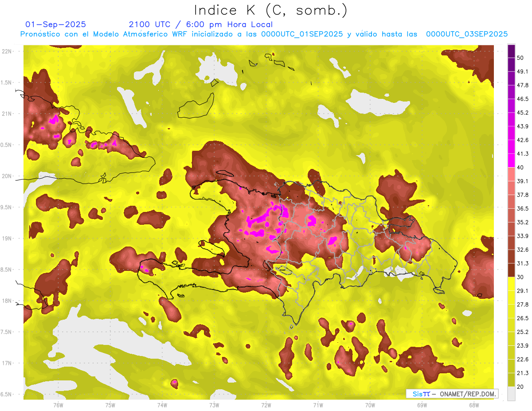Click the colorbar value "50"

[x=520, y=58]
